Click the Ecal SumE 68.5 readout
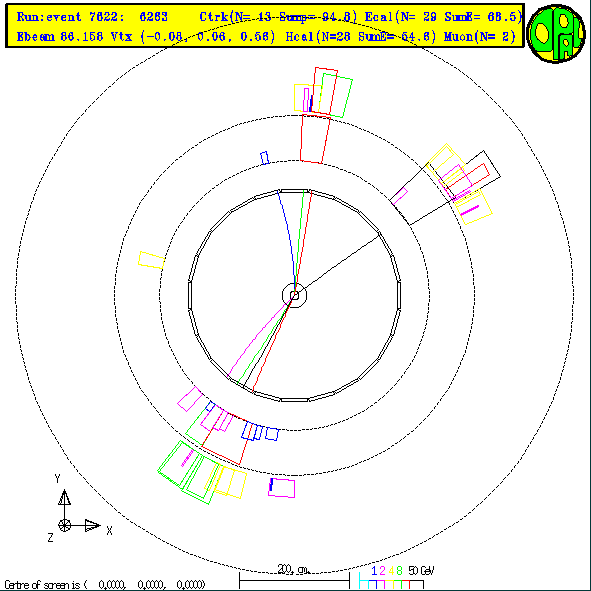 pyautogui.click(x=444, y=17)
